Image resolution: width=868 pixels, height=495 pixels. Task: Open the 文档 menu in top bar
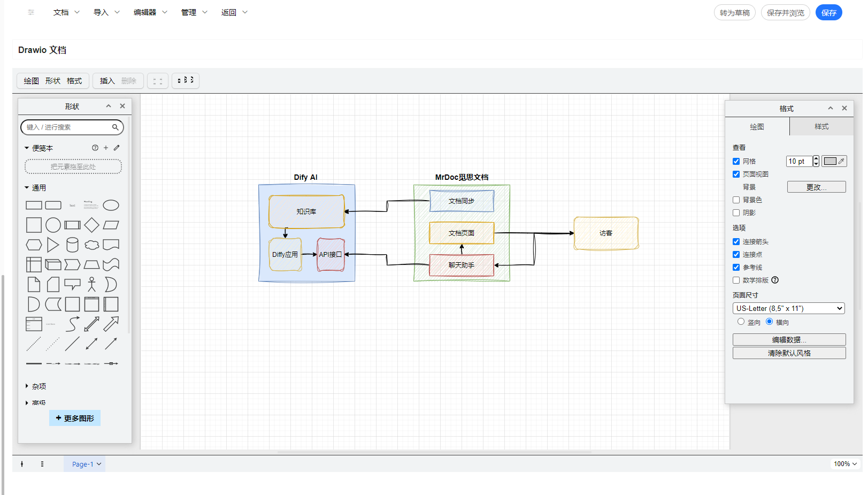(66, 12)
